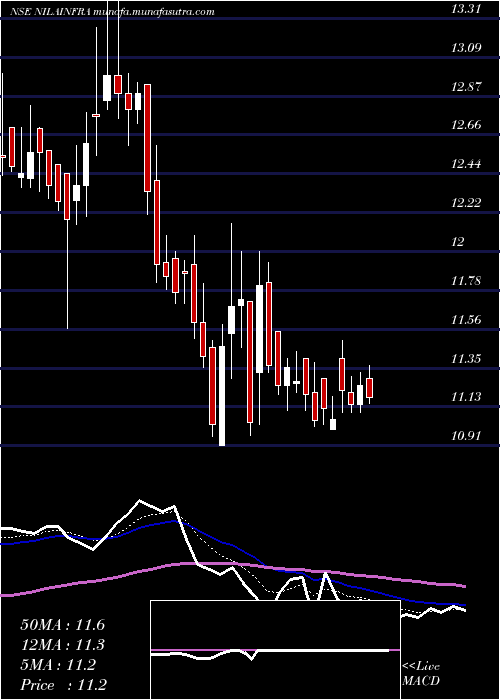Select the 13.31 price axis label
The height and width of the screenshot is (700, 500).
(466, 8)
